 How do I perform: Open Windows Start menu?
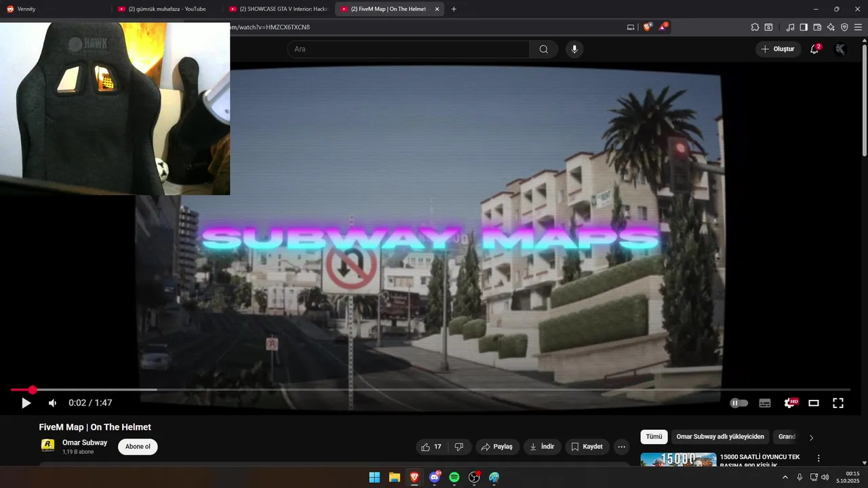374,477
